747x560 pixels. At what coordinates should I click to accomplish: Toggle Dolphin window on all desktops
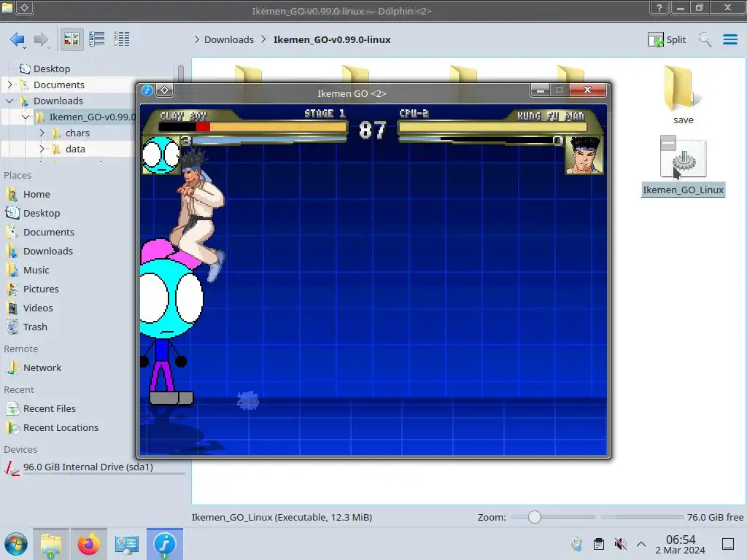[25, 8]
